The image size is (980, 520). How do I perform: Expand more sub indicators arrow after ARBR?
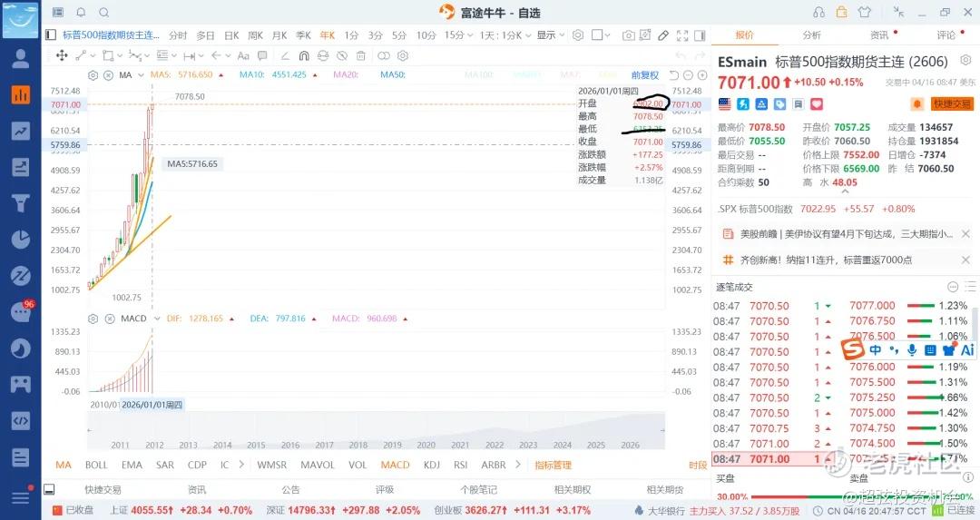point(518,465)
